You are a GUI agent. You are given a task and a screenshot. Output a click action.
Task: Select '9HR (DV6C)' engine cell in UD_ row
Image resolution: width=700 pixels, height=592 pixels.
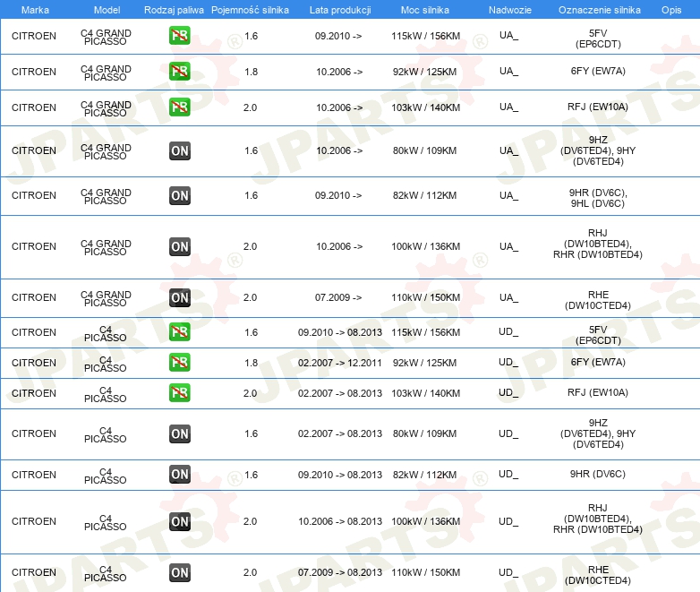[598, 474]
